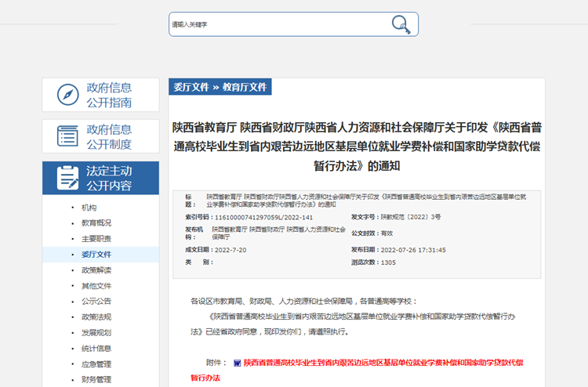Open 机构 in sidebar list
588x387 pixels.
coord(89,208)
